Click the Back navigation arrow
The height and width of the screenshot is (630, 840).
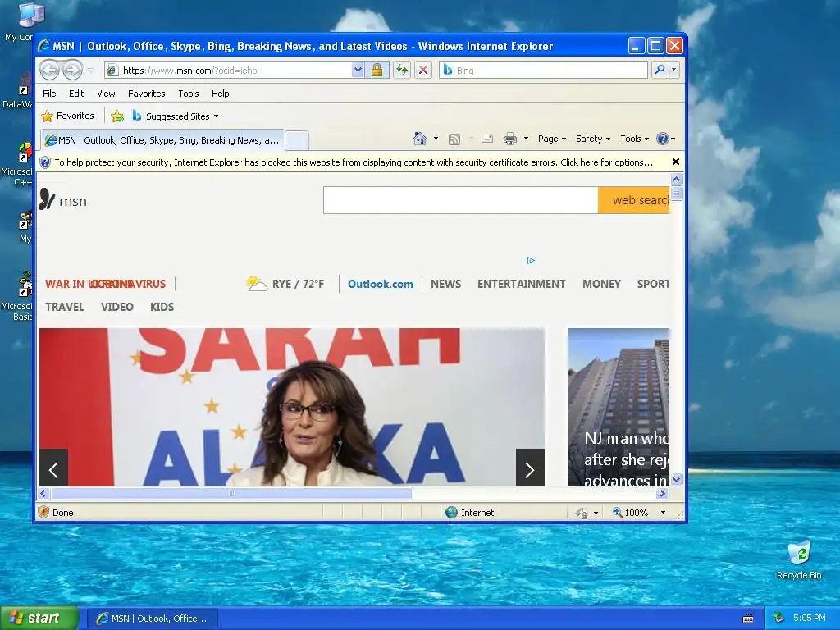tap(50, 71)
